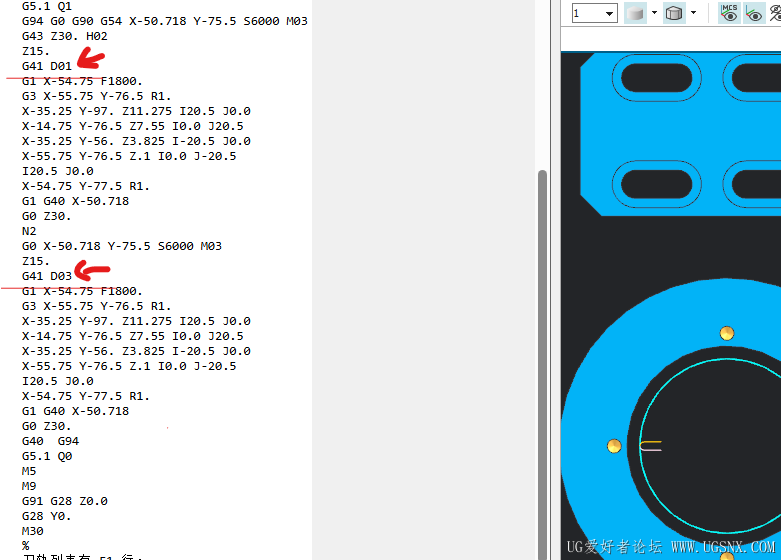Click the G5.1 Q0 line
Viewport: 781px width, 560px height.
pos(47,456)
